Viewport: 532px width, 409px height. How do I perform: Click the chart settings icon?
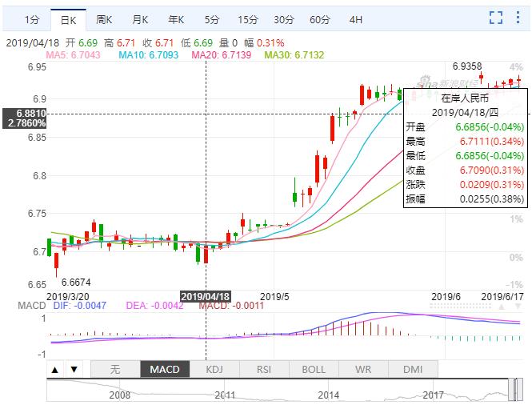pos(518,18)
